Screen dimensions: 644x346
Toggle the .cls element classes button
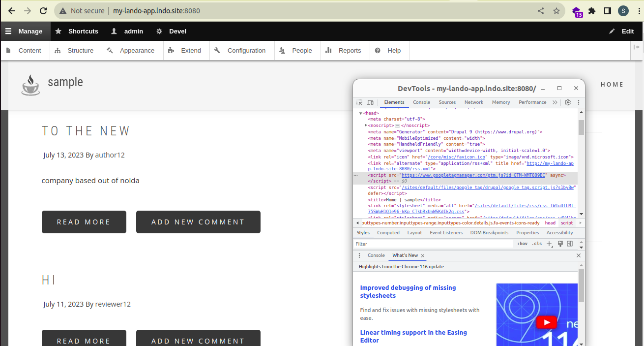tap(537, 244)
